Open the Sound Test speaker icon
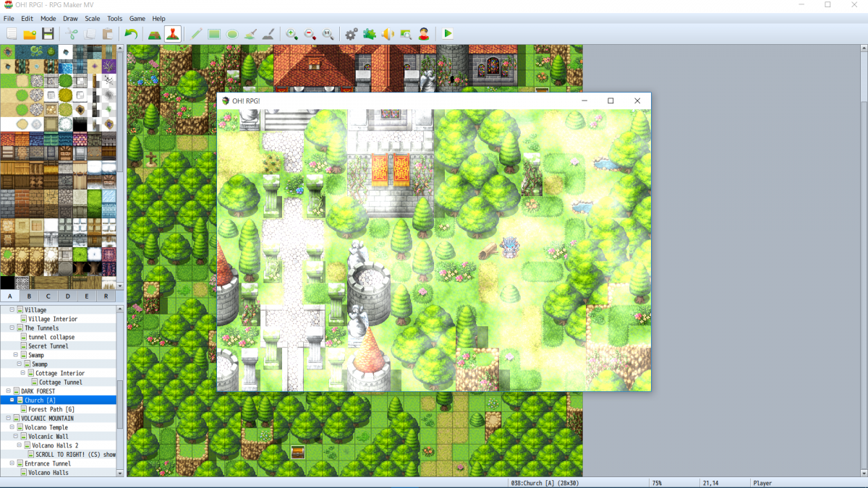The image size is (868, 488). coord(388,33)
